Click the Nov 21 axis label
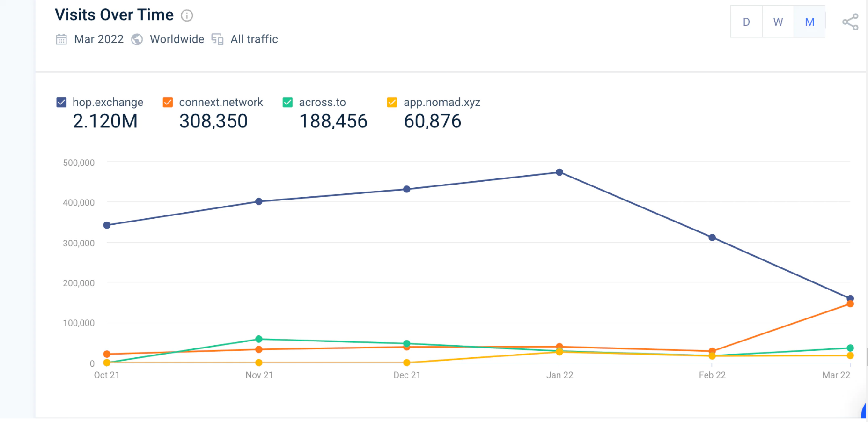 click(259, 375)
